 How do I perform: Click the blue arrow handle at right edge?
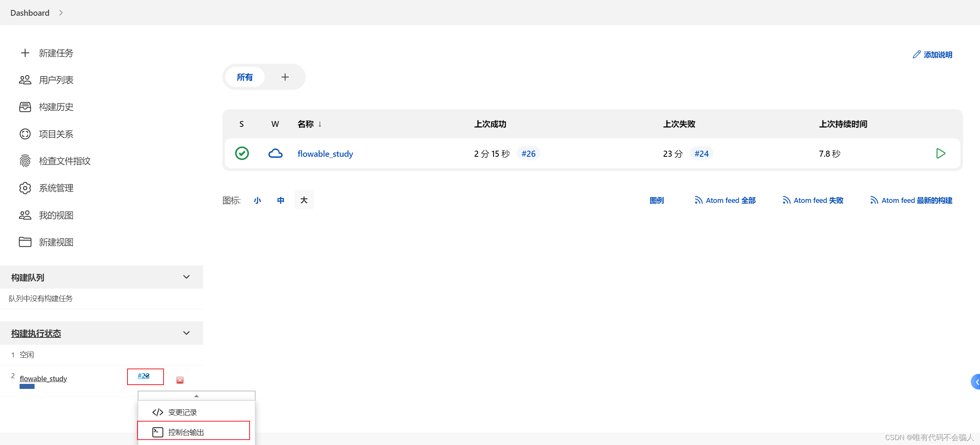[976, 382]
